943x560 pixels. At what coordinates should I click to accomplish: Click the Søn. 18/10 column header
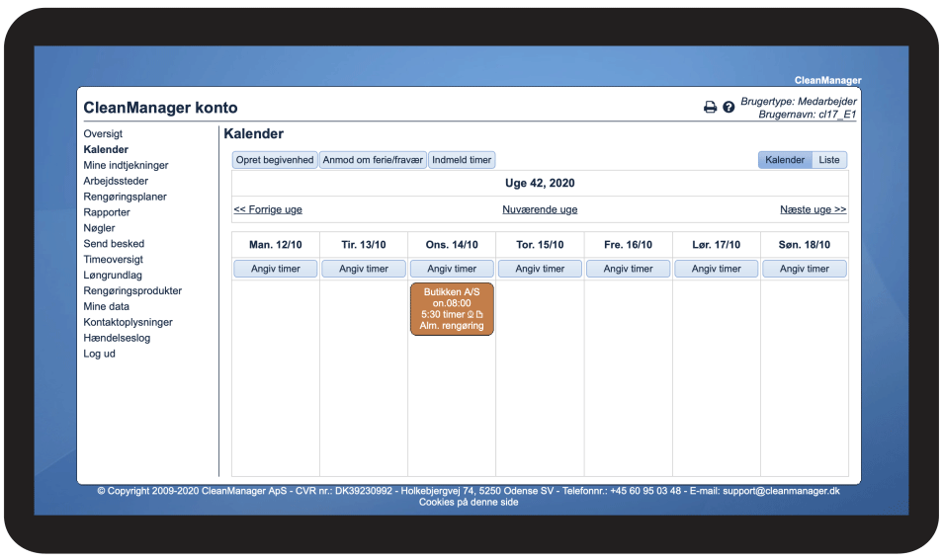coord(805,245)
